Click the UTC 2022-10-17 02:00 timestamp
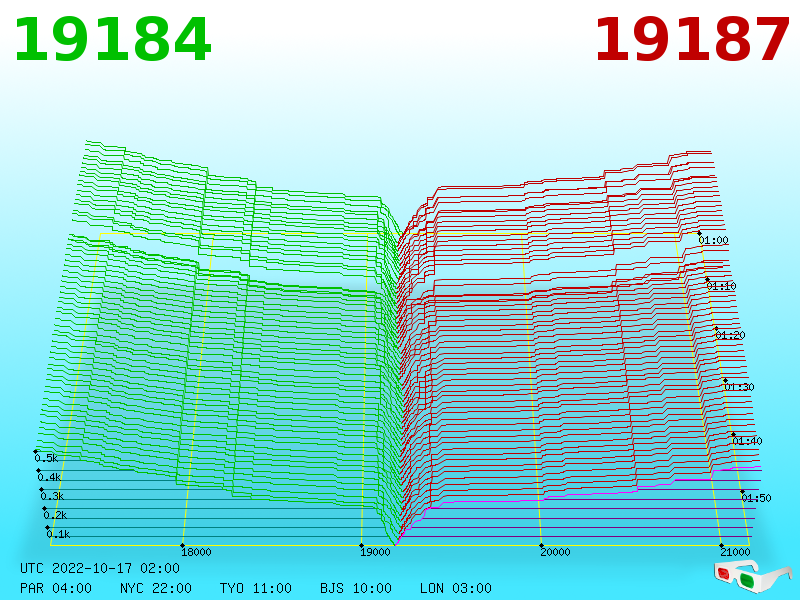The image size is (800, 600). (x=100, y=568)
